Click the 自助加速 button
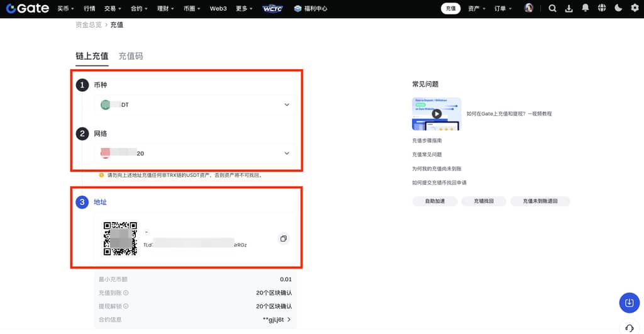Screen dimensions: 644x334 pos(435,201)
